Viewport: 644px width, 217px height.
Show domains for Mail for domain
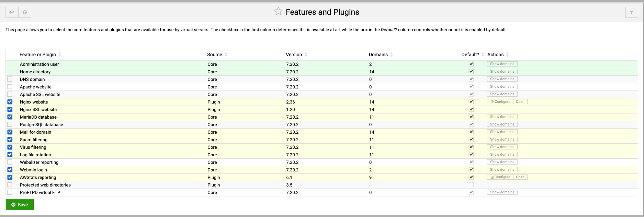tap(502, 132)
